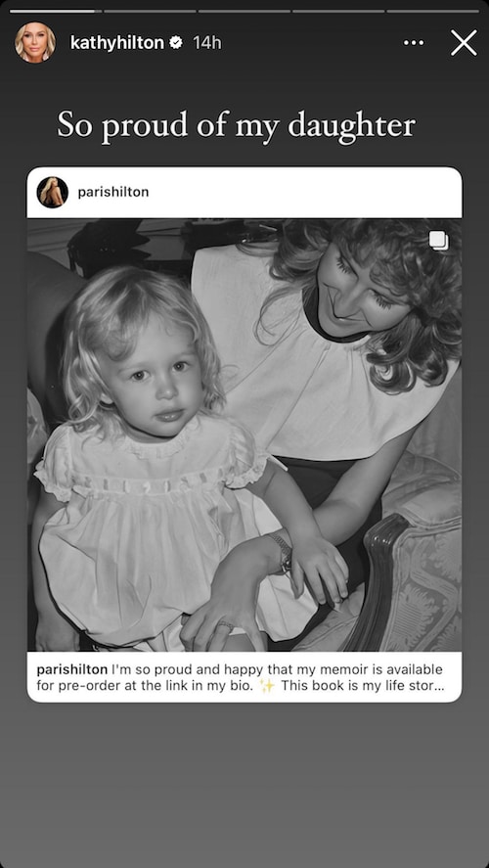
Task: Tap the parishilton avatar in the shared post
Action: tap(53, 192)
